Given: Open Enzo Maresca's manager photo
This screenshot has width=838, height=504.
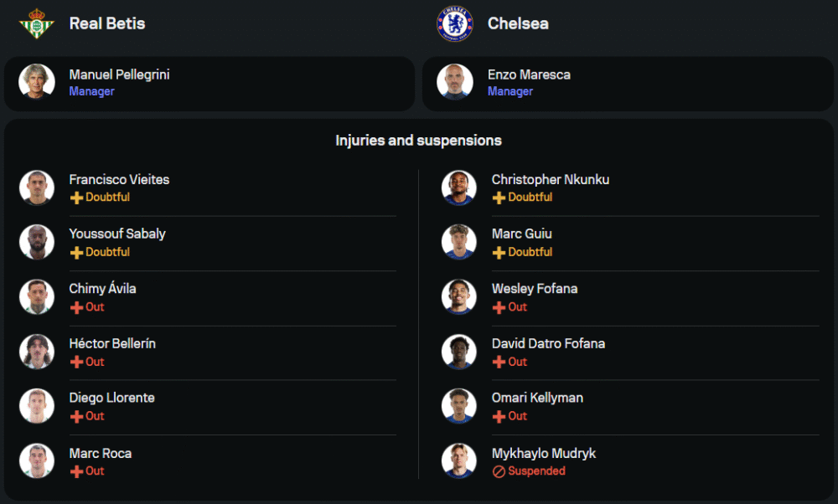Looking at the screenshot, I should (x=455, y=82).
